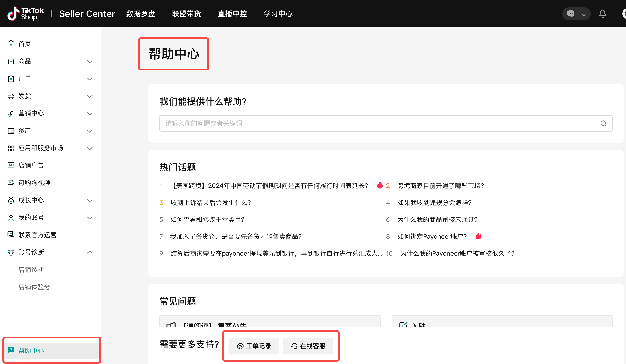
Task: Click the search magnifier icon
Action: (x=603, y=123)
